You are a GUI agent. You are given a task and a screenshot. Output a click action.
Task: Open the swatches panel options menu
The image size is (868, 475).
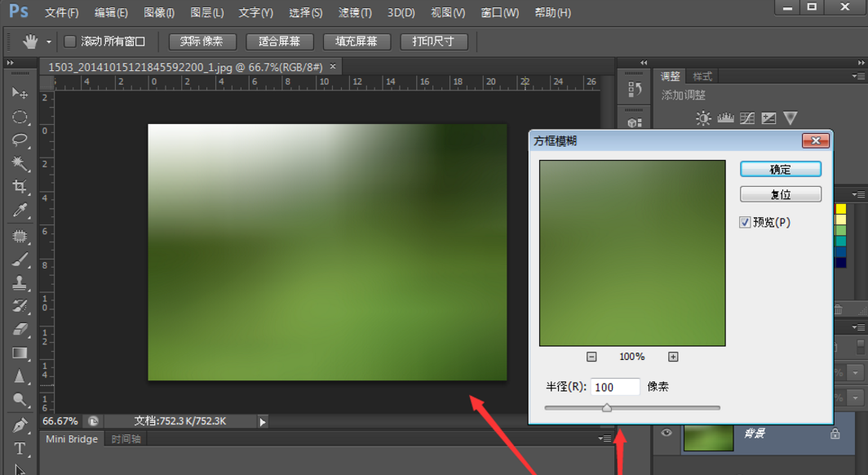click(x=858, y=194)
